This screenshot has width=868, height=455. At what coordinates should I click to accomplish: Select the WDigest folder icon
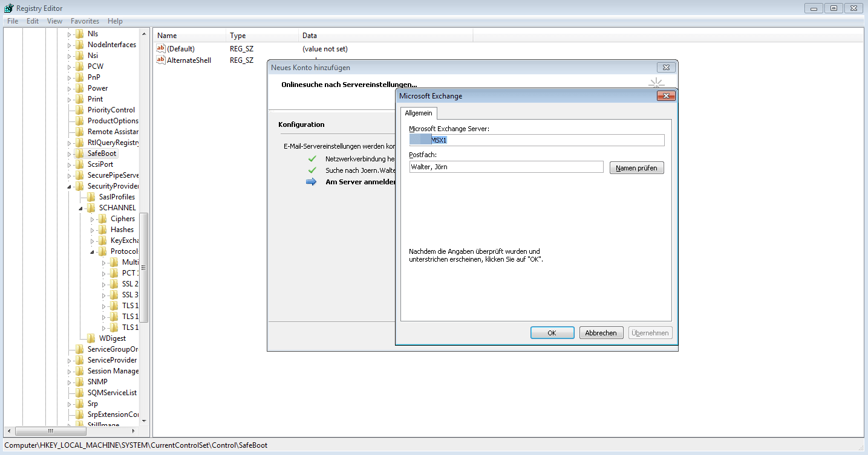(x=91, y=338)
